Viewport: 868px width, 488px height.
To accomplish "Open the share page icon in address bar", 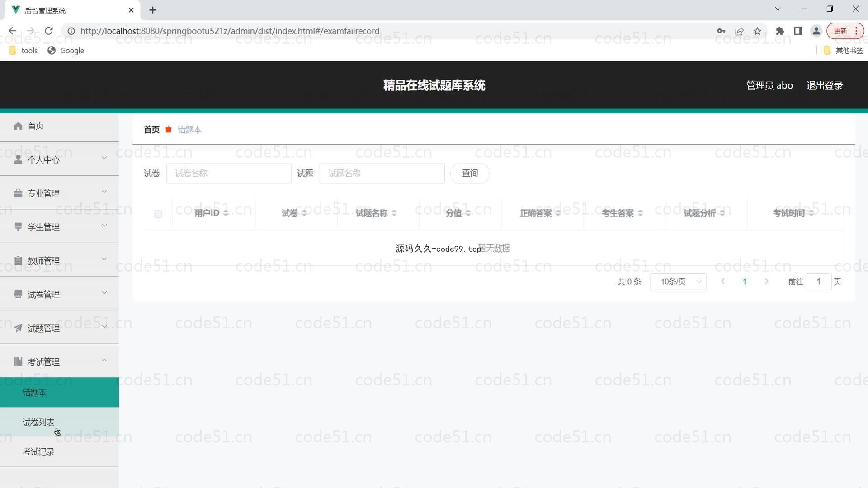I will (740, 31).
